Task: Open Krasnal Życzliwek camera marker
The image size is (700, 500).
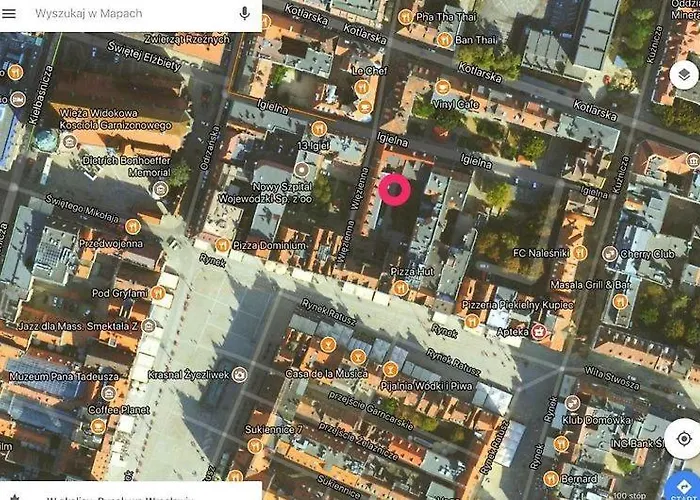Action: coord(239,374)
